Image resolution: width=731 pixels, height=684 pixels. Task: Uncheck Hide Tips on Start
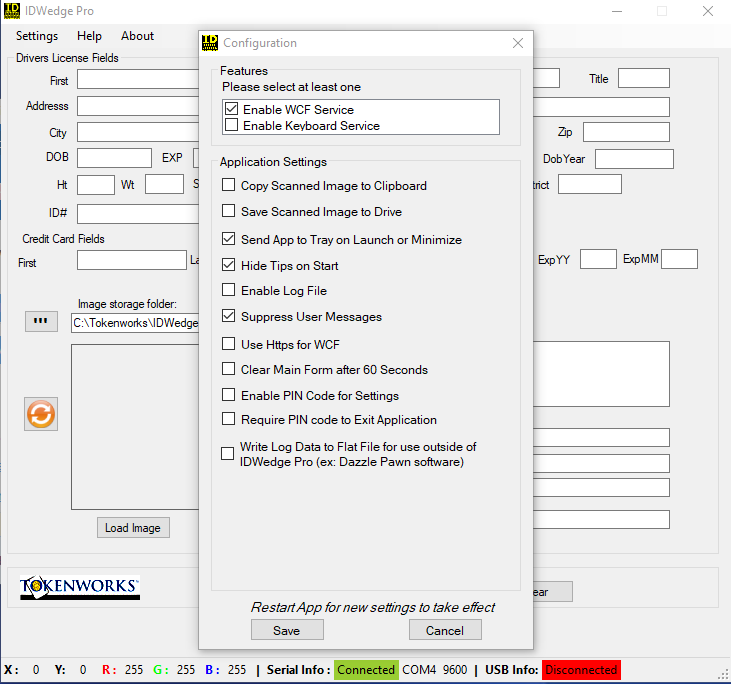tap(228, 265)
